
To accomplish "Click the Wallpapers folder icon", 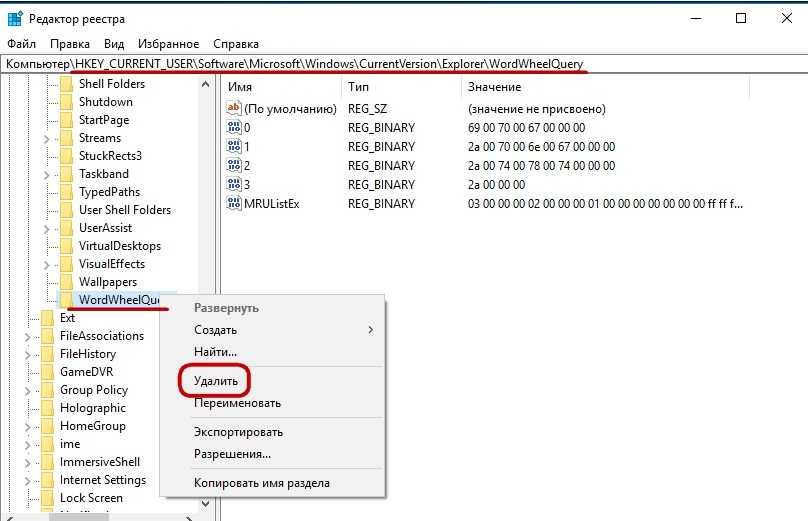I will 67,282.
